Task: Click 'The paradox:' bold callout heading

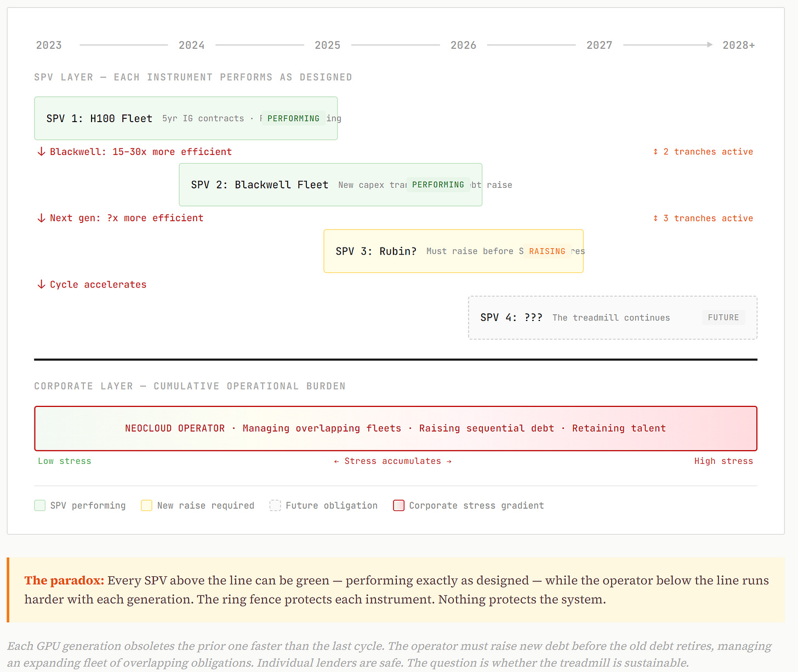Action: click(64, 581)
